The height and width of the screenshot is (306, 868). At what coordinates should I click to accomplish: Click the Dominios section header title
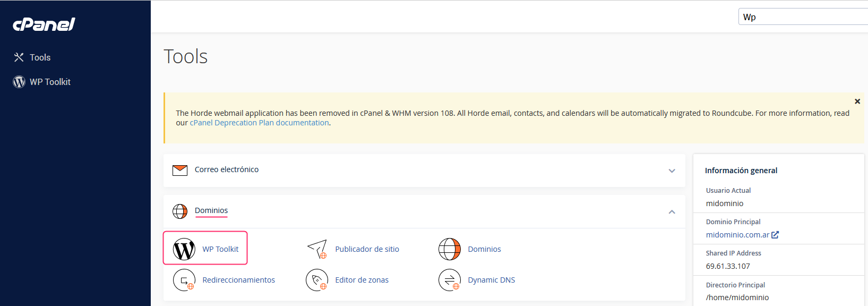click(211, 210)
